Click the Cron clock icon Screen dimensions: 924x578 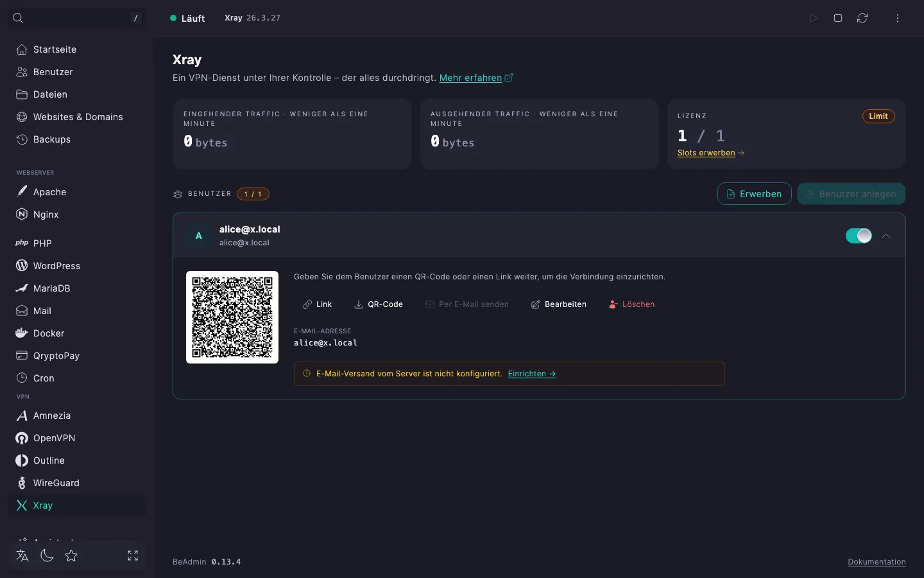[22, 378]
